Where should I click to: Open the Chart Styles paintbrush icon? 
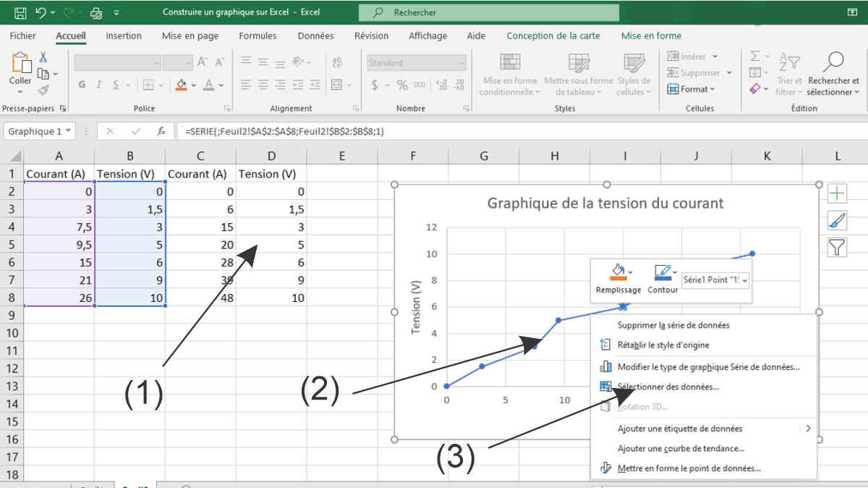click(x=837, y=221)
